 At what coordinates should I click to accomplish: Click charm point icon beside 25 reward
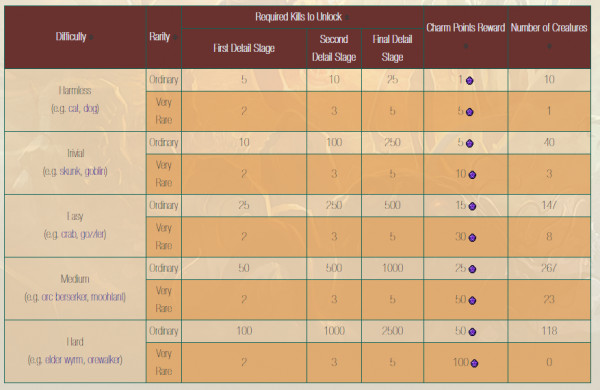(472, 269)
